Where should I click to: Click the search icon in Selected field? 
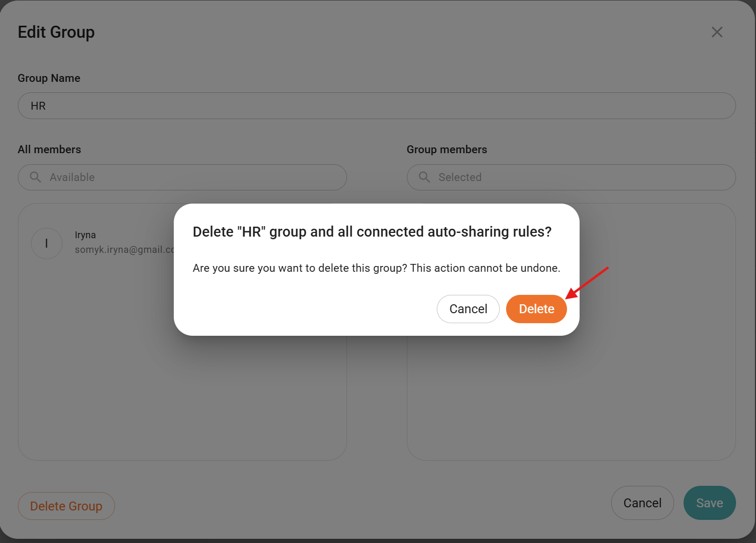(x=424, y=177)
